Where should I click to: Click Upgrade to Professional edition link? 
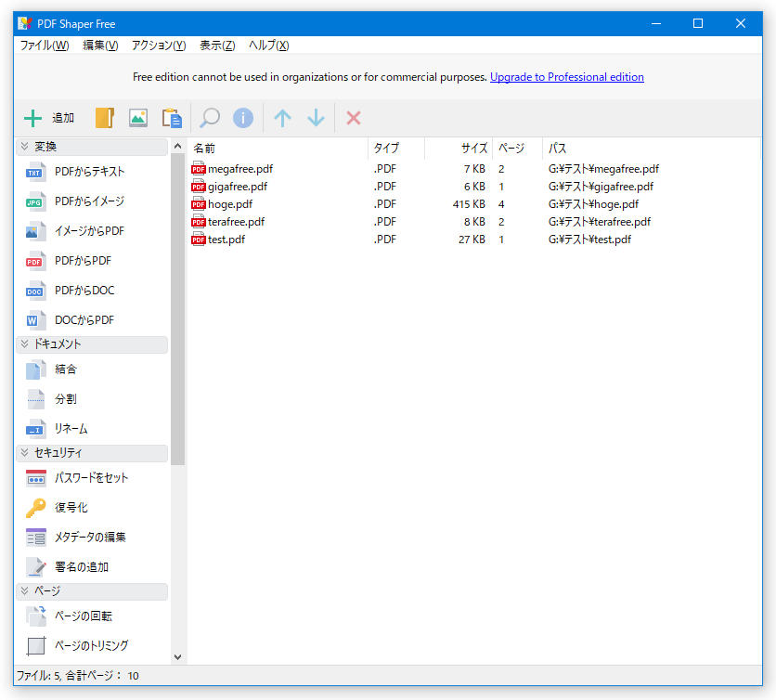point(566,77)
